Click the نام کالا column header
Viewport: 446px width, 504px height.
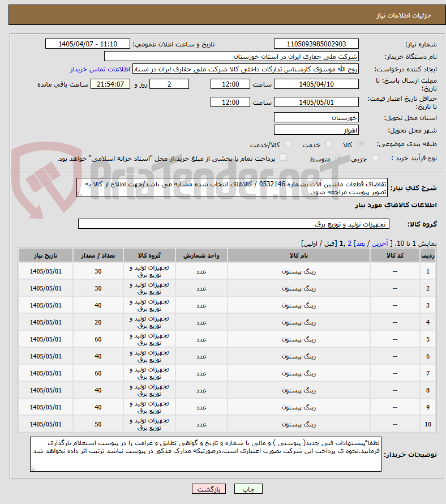tap(299, 255)
